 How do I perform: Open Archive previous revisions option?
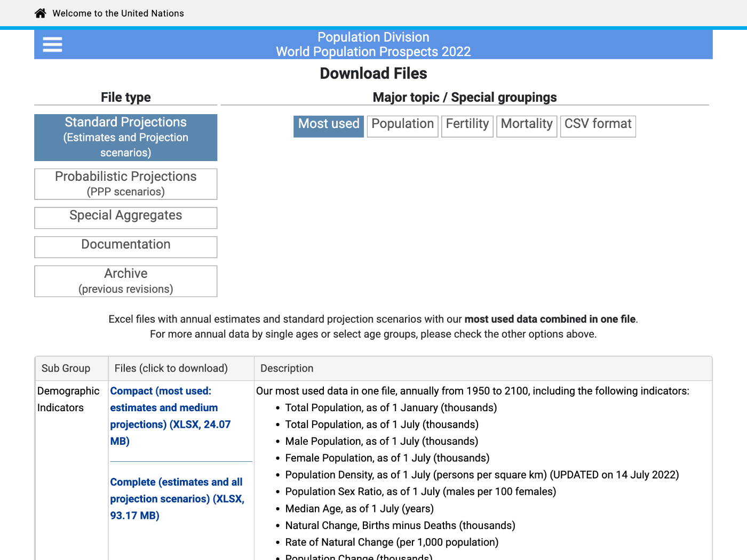[x=126, y=281]
